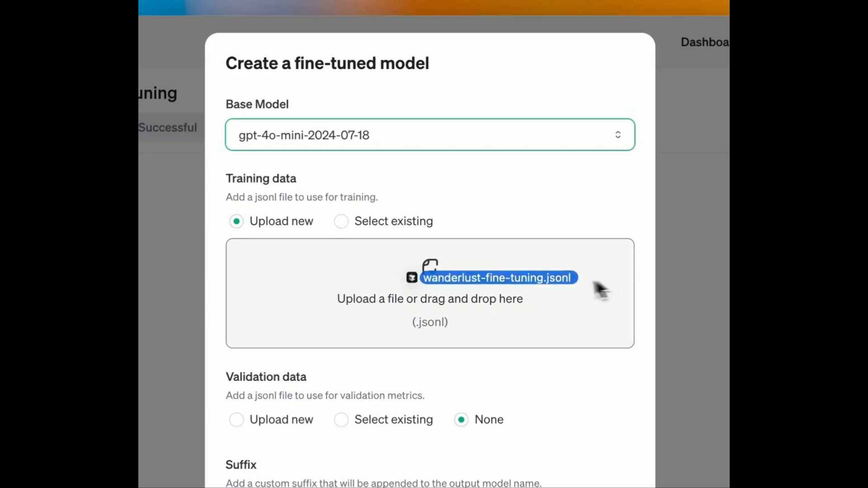Click the (.jsonl) format hint text
The height and width of the screenshot is (488, 868).
click(429, 322)
